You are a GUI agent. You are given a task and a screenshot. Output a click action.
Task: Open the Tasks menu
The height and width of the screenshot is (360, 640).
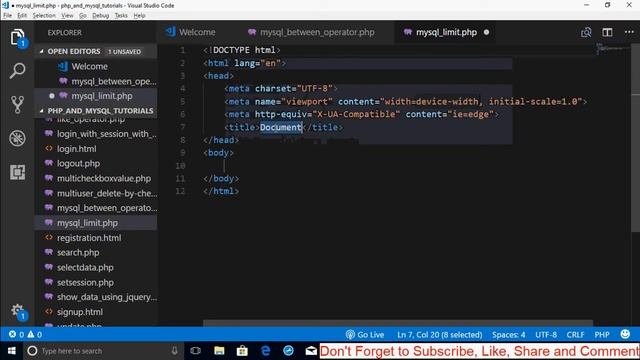tap(121, 16)
